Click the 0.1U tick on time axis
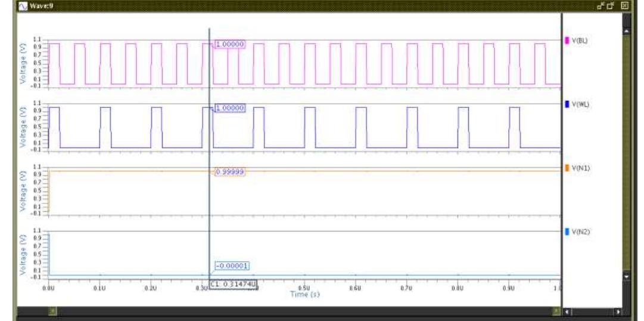 click(x=100, y=289)
